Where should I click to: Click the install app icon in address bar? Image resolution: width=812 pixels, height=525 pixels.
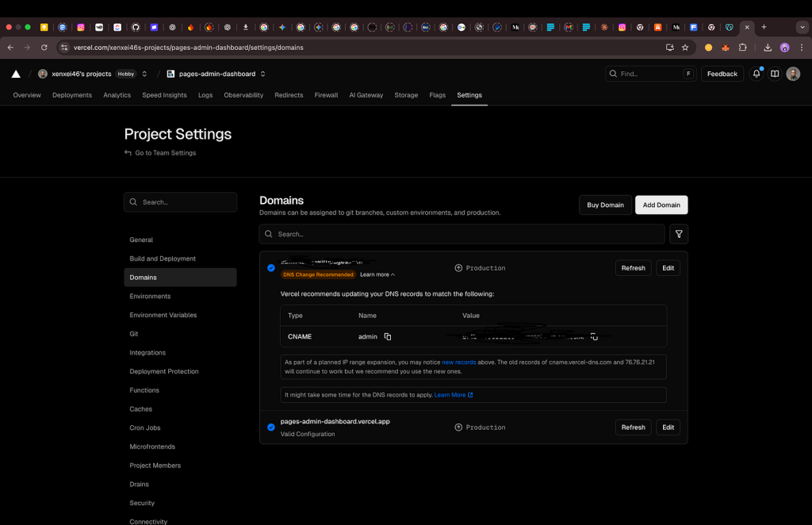coord(669,47)
